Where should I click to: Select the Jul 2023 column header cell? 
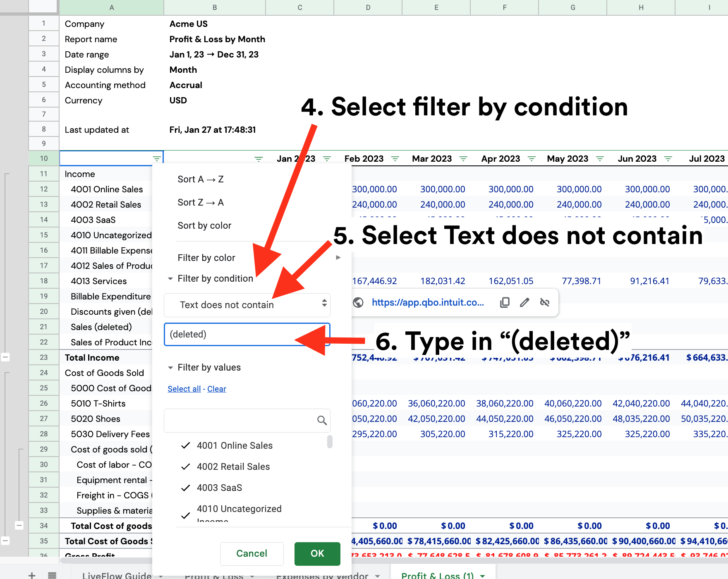pyautogui.click(x=706, y=159)
